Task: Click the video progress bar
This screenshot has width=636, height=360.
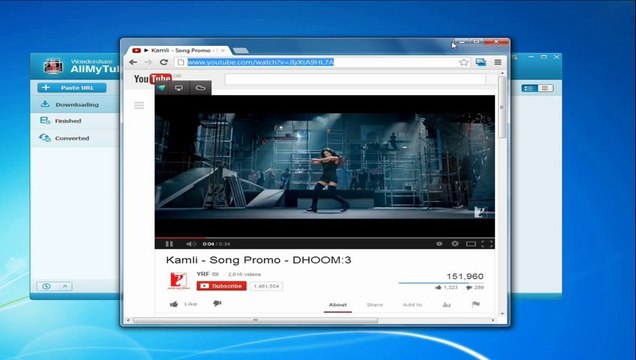Action: click(325, 238)
